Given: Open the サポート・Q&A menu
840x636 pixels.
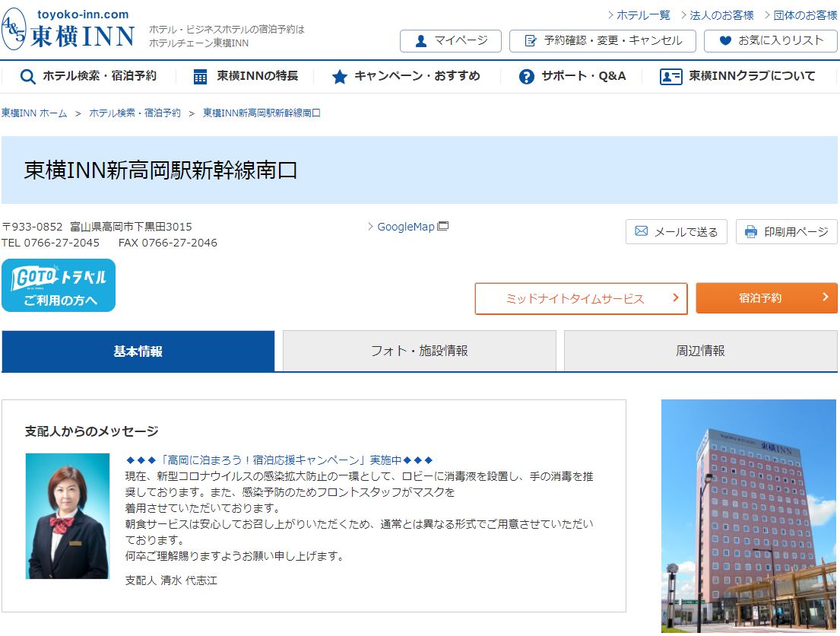Looking at the screenshot, I should (x=572, y=77).
